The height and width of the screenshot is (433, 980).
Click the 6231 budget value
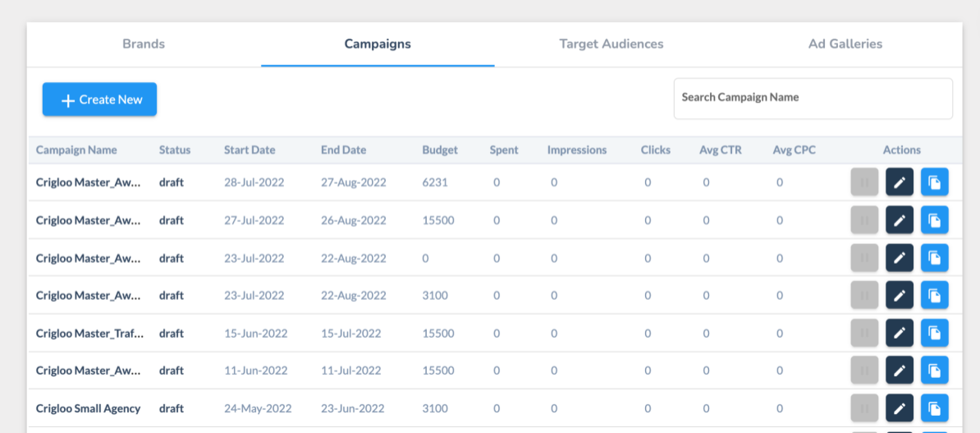tap(435, 182)
